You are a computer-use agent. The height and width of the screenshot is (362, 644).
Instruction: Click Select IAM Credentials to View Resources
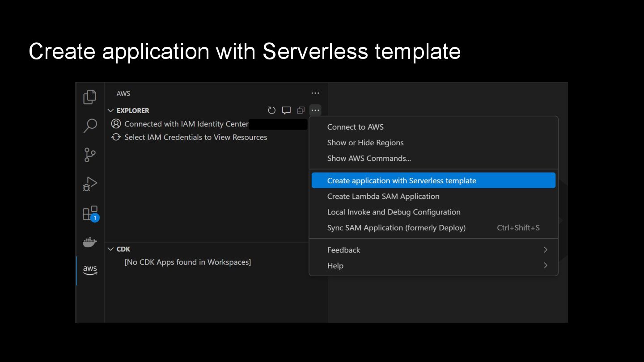point(195,137)
